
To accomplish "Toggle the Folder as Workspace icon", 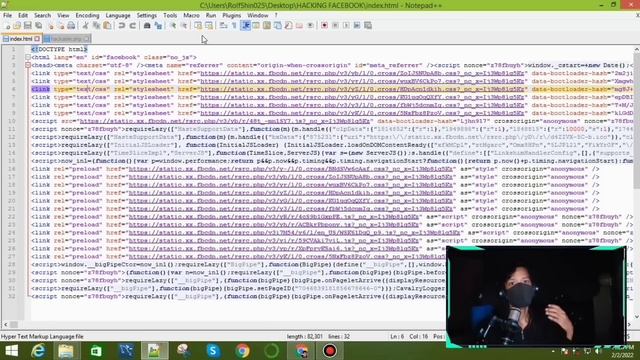I will (299, 26).
